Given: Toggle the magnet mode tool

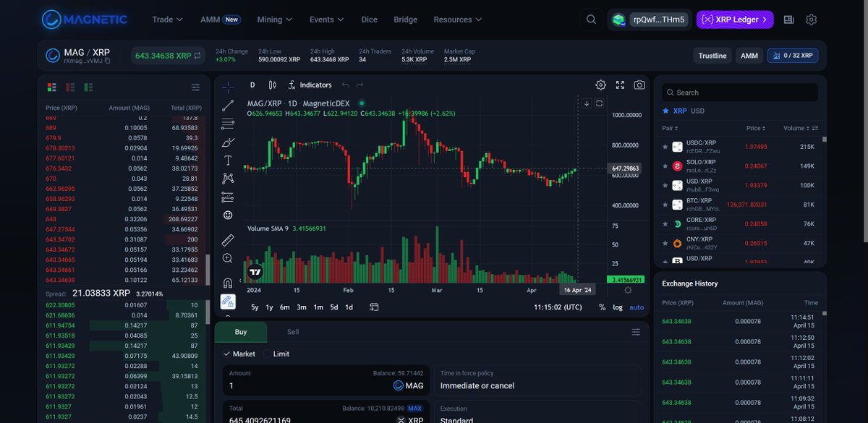Looking at the screenshot, I should 228,283.
